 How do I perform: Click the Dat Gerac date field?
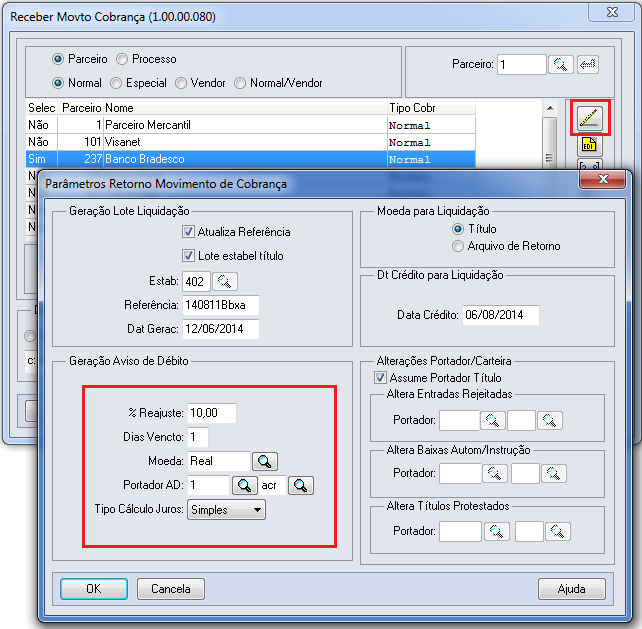tap(221, 329)
